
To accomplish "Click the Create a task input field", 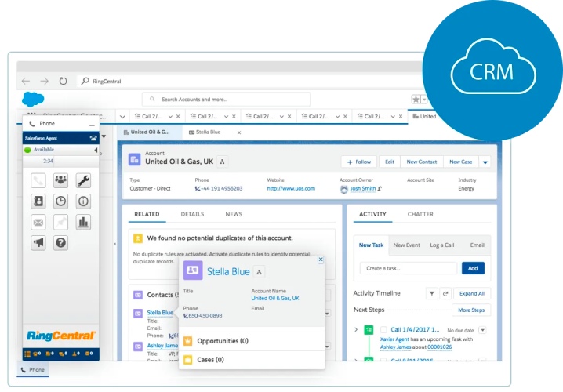I will point(409,268).
